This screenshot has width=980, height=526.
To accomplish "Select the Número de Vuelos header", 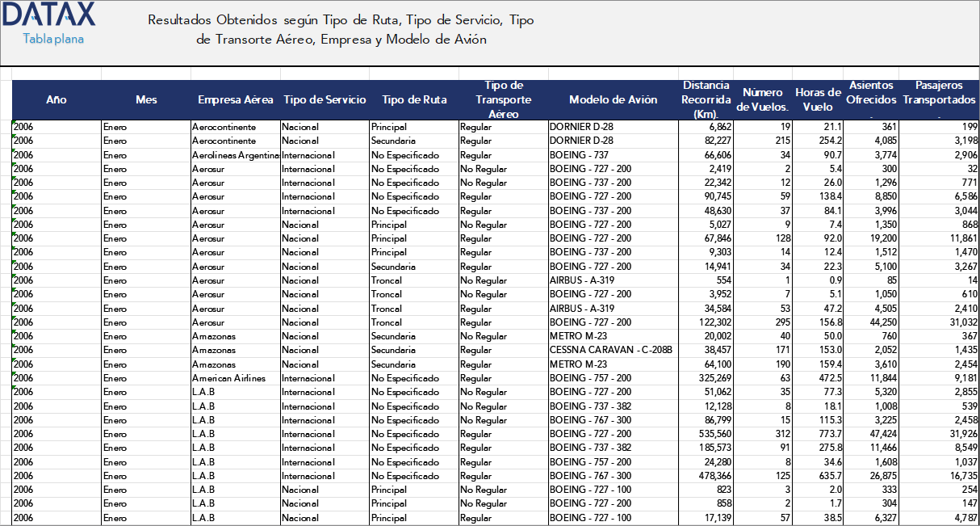I will 762,99.
